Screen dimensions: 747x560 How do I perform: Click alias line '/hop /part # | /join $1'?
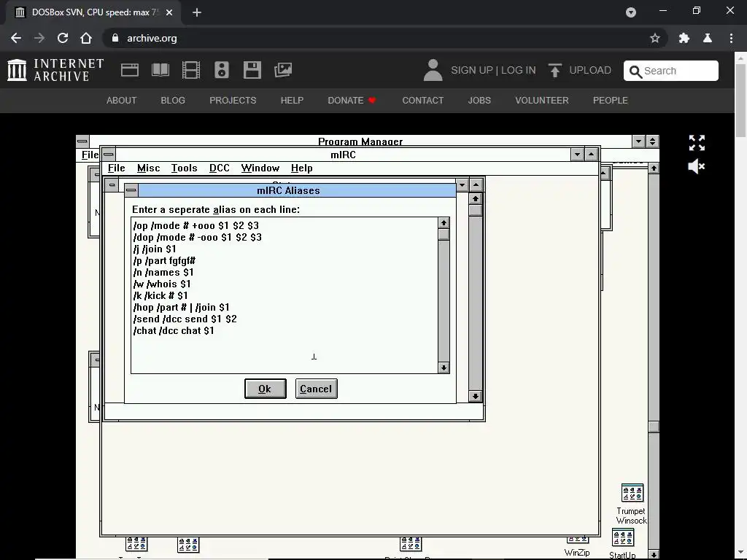tap(182, 307)
